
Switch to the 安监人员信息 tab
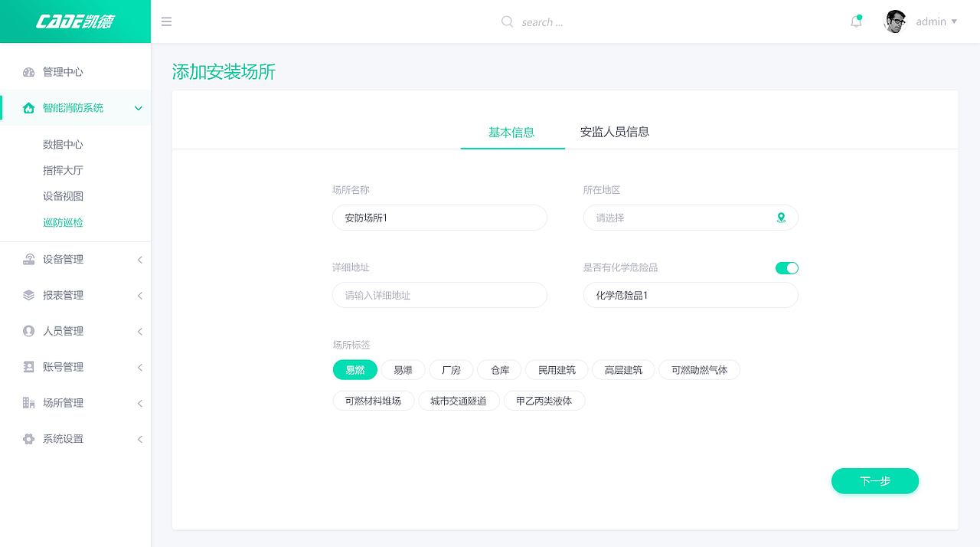click(615, 132)
